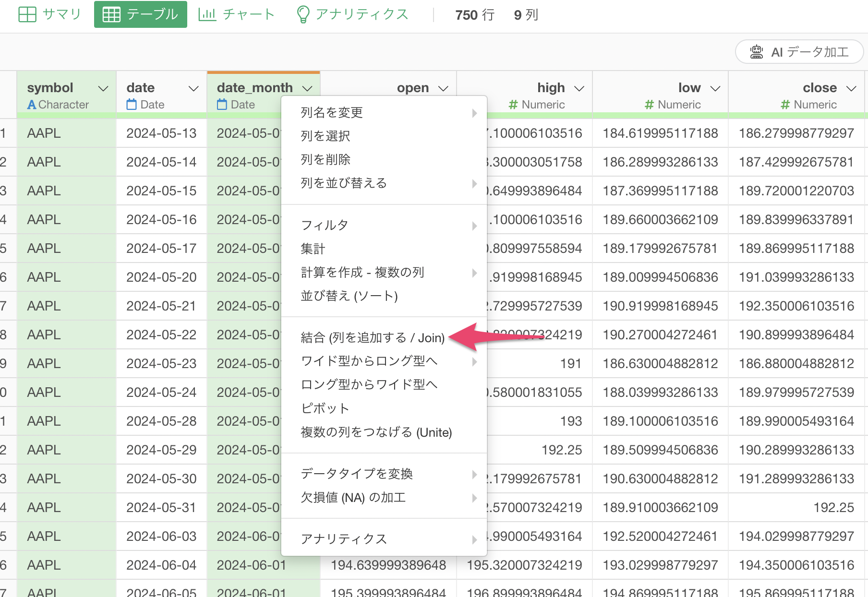Open ワイド型からロング型へ submenu

(x=384, y=361)
